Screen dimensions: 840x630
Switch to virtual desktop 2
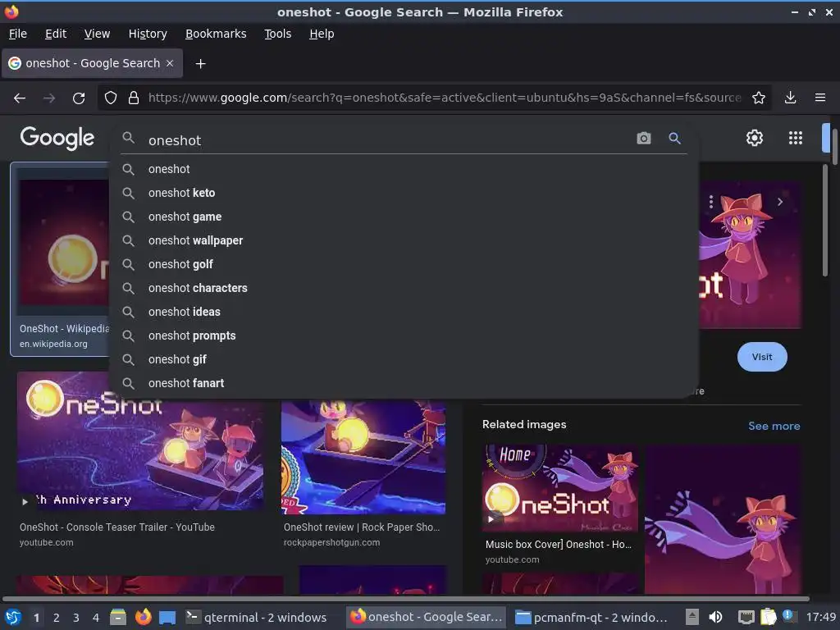(57, 618)
